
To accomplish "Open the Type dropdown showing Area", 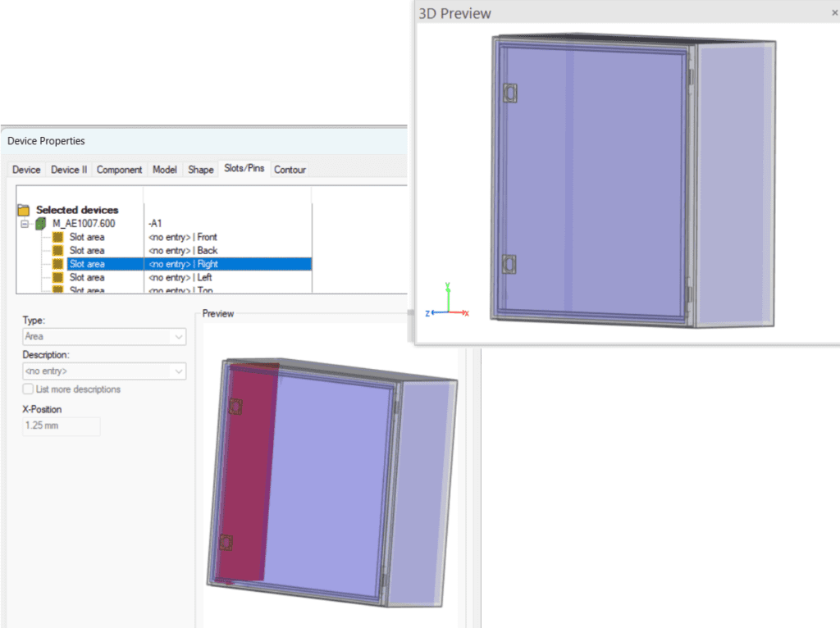I will 179,336.
